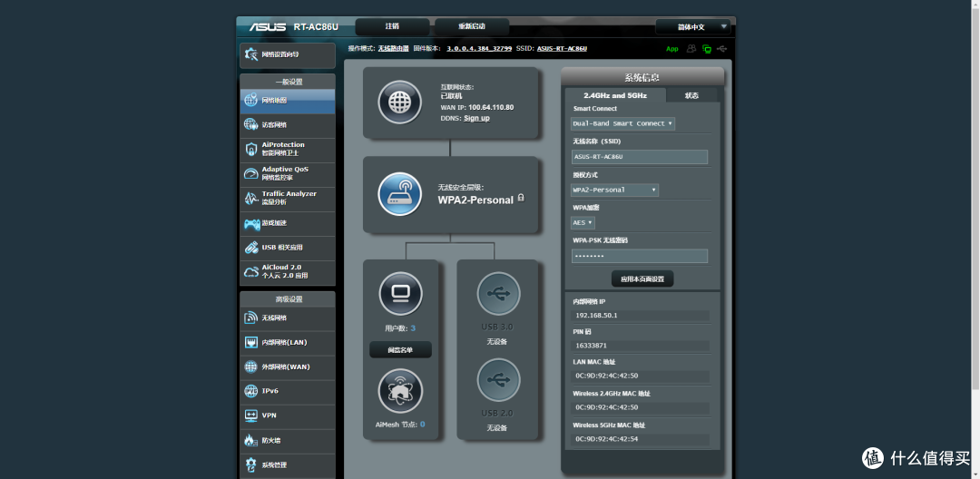
Task: Click the WPA-PSK 无线密码 password field
Action: coord(640,256)
